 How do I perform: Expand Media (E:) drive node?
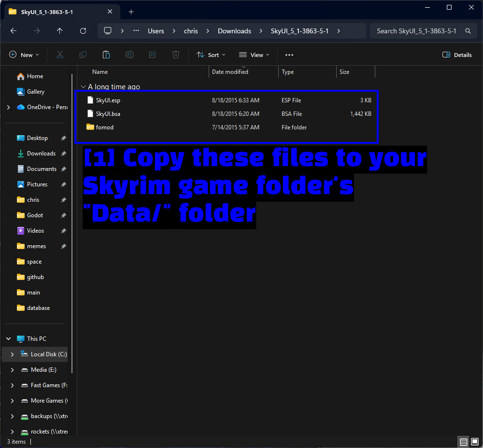13,370
